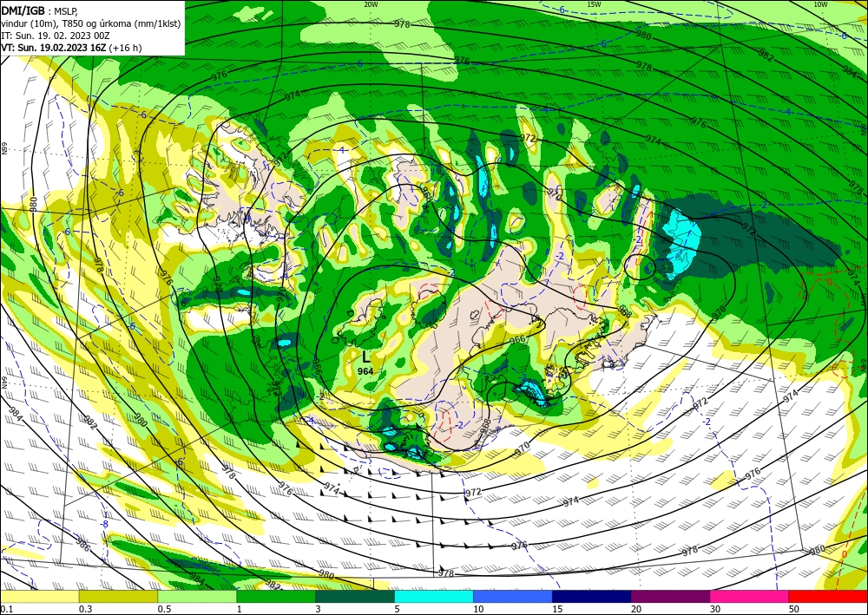Select the navy 15–20 legend color segment
The width and height of the screenshot is (868, 615).
coord(592,597)
